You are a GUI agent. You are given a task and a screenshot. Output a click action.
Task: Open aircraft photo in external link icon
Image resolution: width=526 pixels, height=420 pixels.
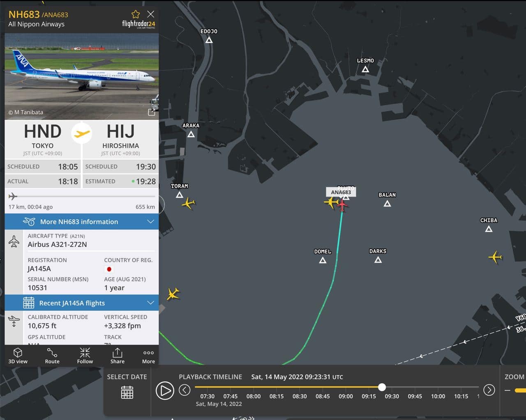[151, 112]
